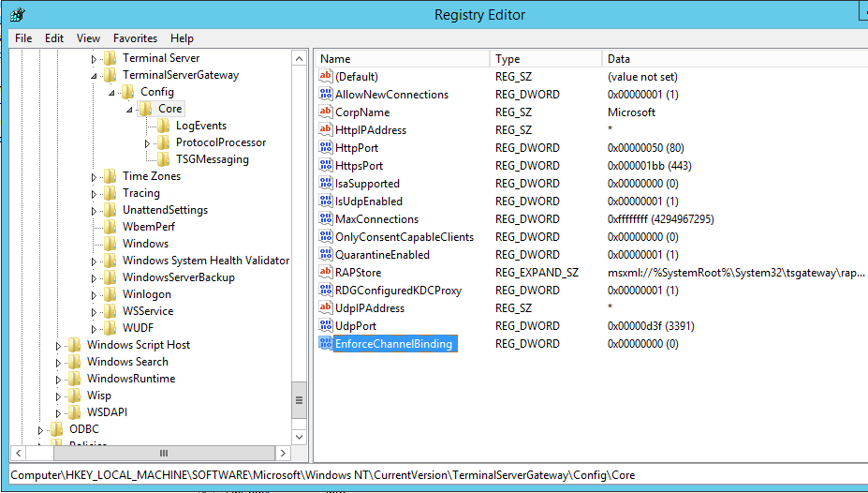Open the Favorites menu
The image size is (868, 493).
[x=135, y=38]
